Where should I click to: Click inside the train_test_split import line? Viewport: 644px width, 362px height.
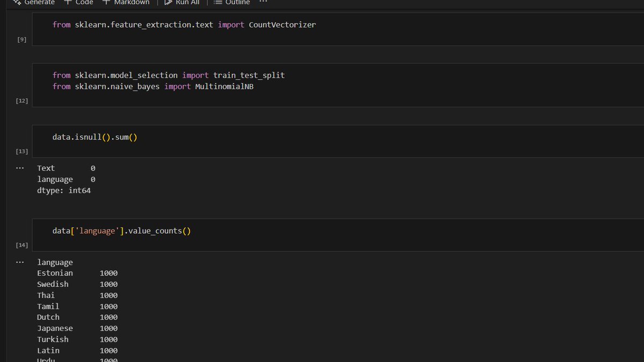pos(169,75)
